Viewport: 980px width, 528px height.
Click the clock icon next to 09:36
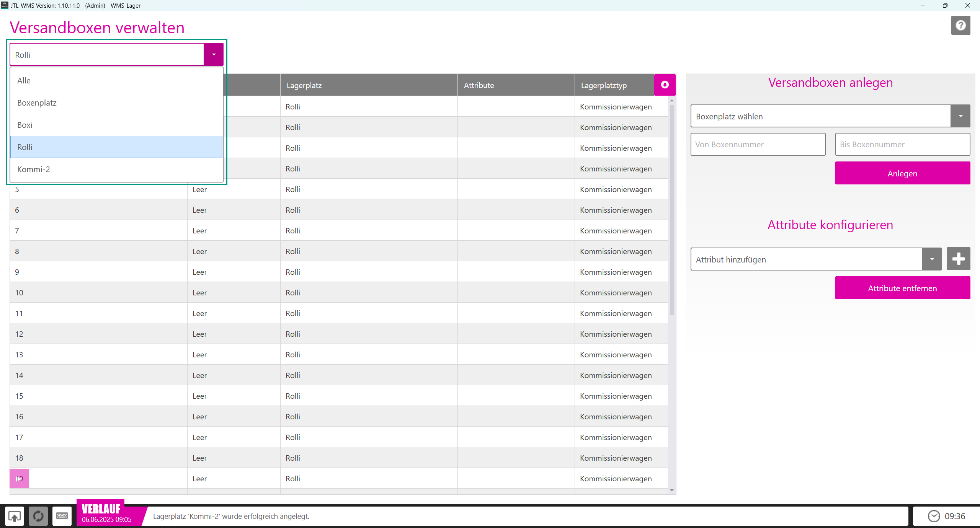coord(934,516)
